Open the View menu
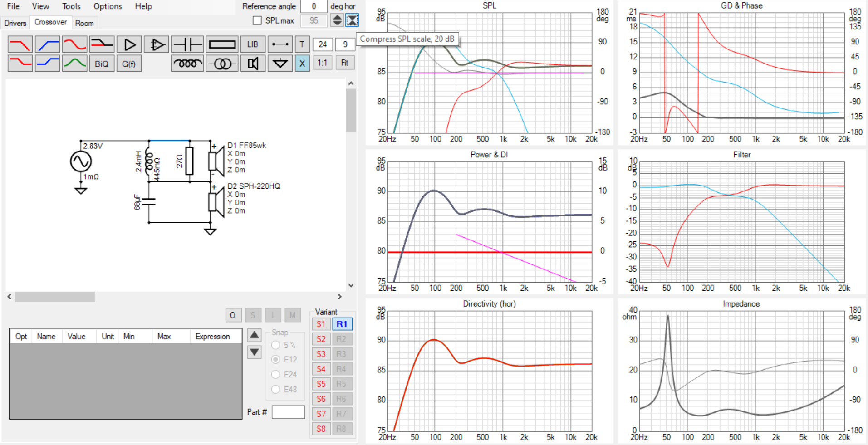 tap(40, 6)
